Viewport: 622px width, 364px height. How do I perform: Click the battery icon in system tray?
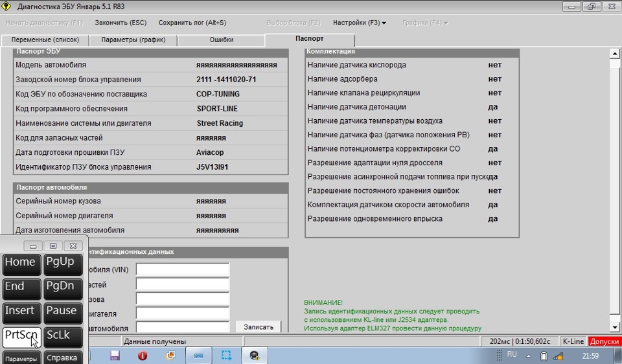[x=544, y=356]
